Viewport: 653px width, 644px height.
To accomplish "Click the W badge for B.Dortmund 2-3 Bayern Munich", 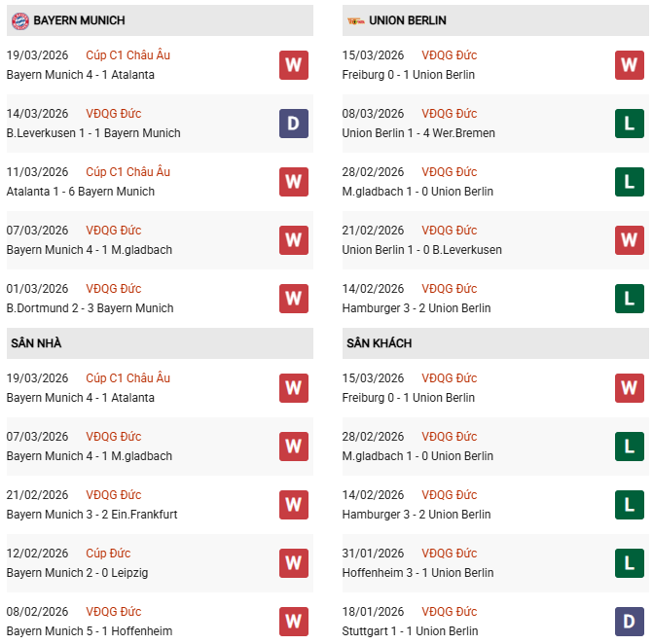I will (294, 299).
